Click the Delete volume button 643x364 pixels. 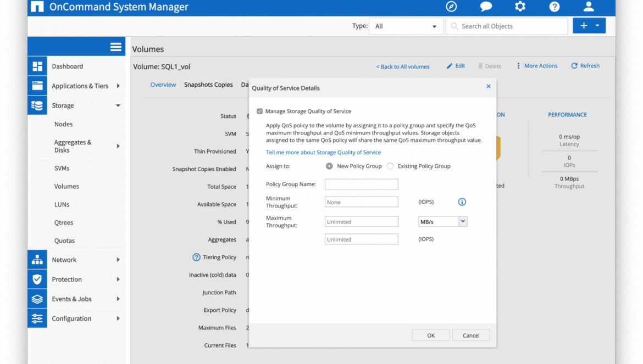click(x=490, y=66)
